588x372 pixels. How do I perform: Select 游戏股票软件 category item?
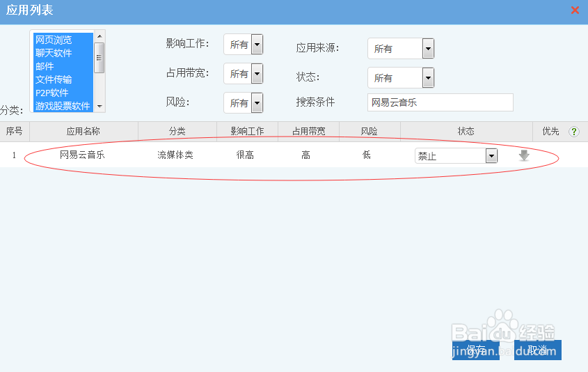(63, 106)
